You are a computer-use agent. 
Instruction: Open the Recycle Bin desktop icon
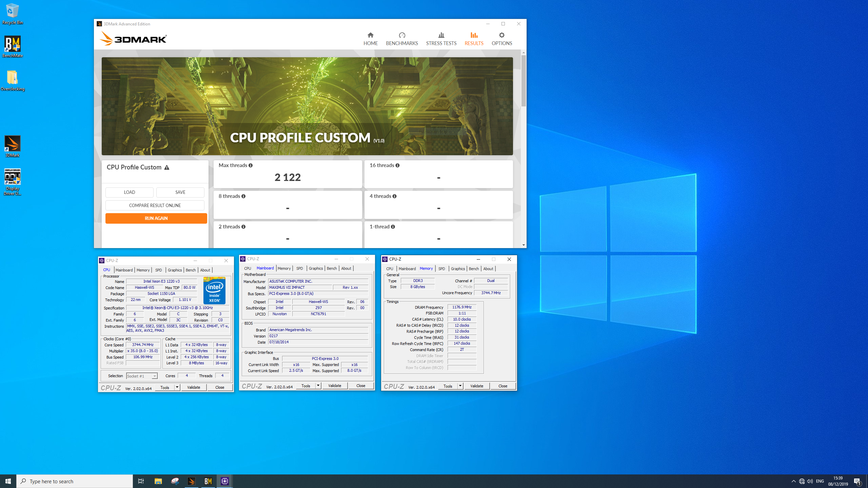(x=13, y=14)
